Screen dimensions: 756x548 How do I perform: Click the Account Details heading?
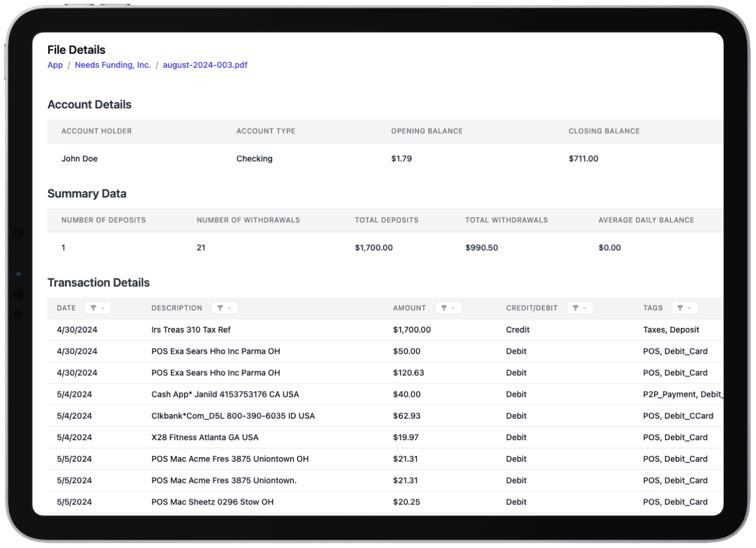89,105
